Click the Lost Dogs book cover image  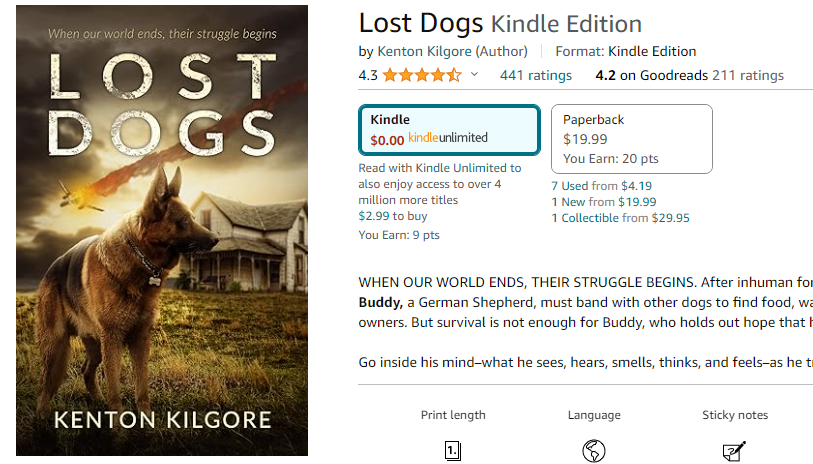pos(162,231)
